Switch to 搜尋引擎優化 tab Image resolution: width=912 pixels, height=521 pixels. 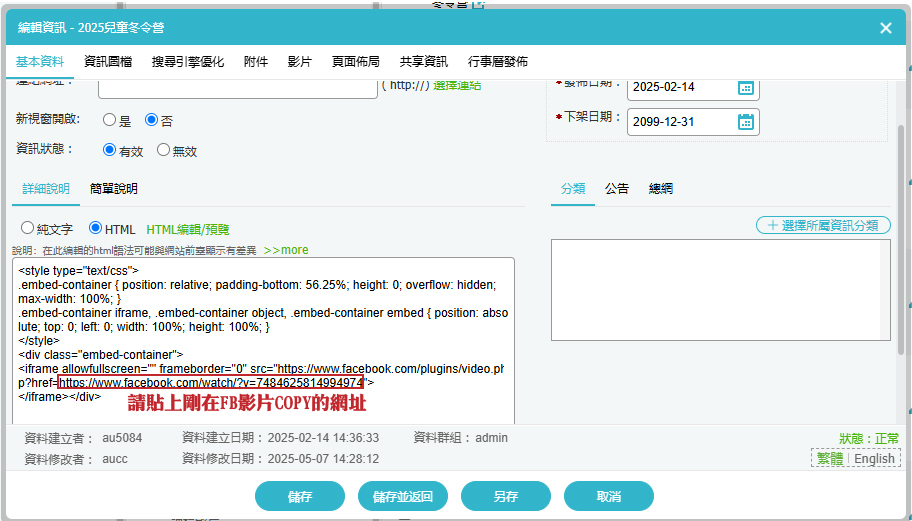pos(188,62)
